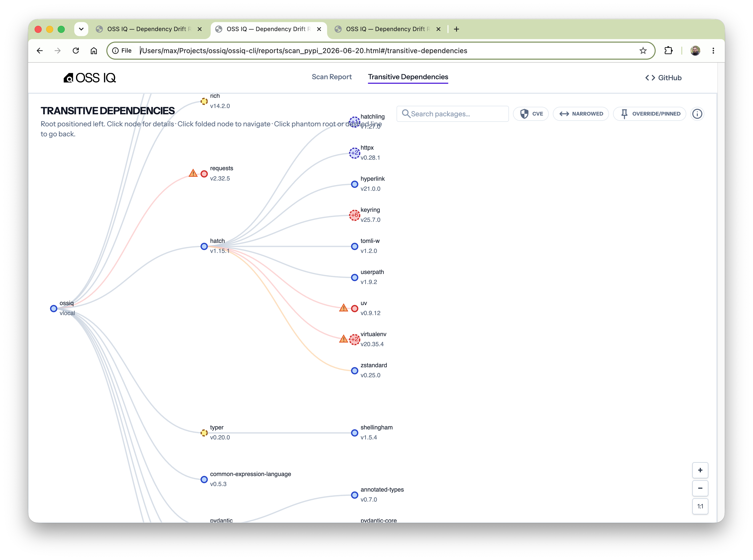Select the typer v0.20.0 node
The width and height of the screenshot is (753, 560).
(x=204, y=433)
